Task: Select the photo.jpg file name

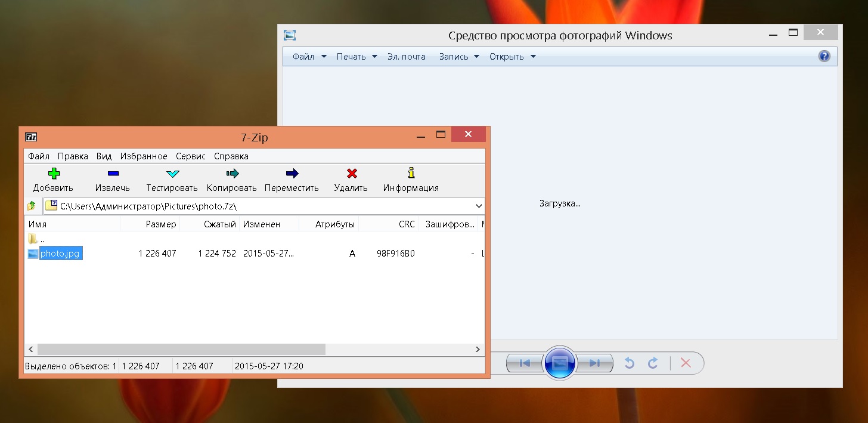Action: click(60, 254)
